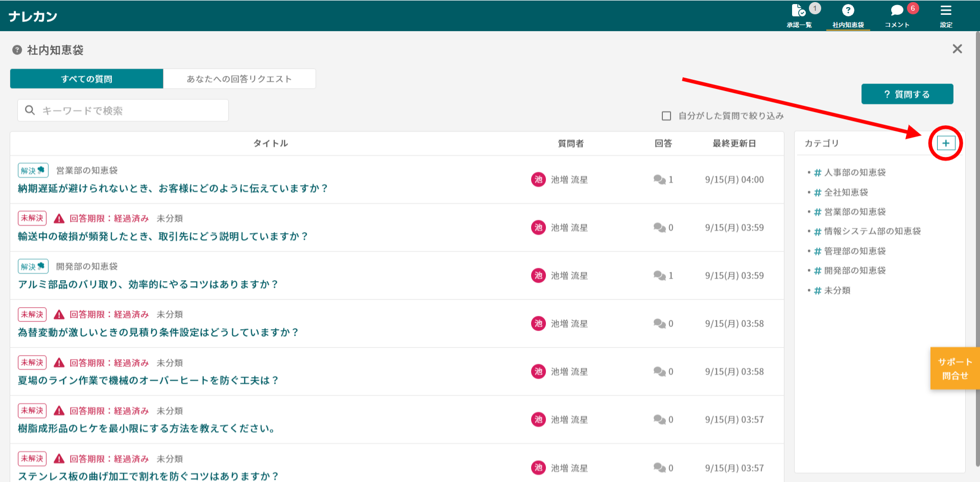This screenshot has width=980, height=482.
Task: Choose the 未分類 category in sidebar
Action: (x=837, y=290)
